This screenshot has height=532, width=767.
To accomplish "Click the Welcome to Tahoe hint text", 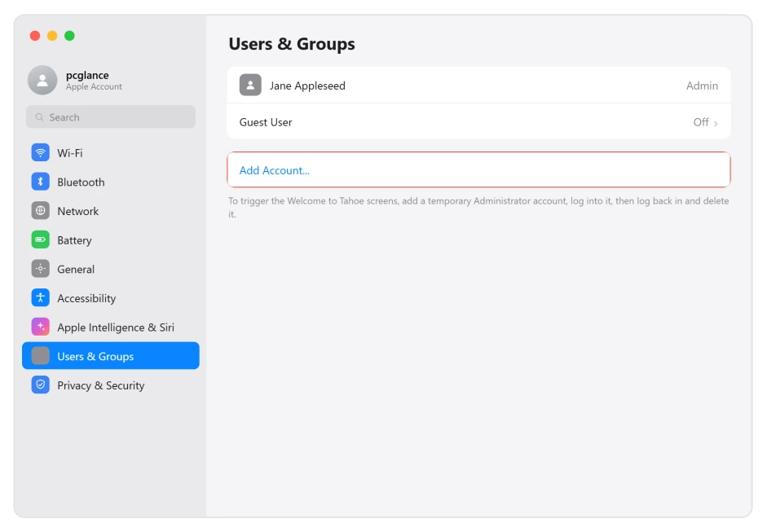I will click(x=478, y=207).
